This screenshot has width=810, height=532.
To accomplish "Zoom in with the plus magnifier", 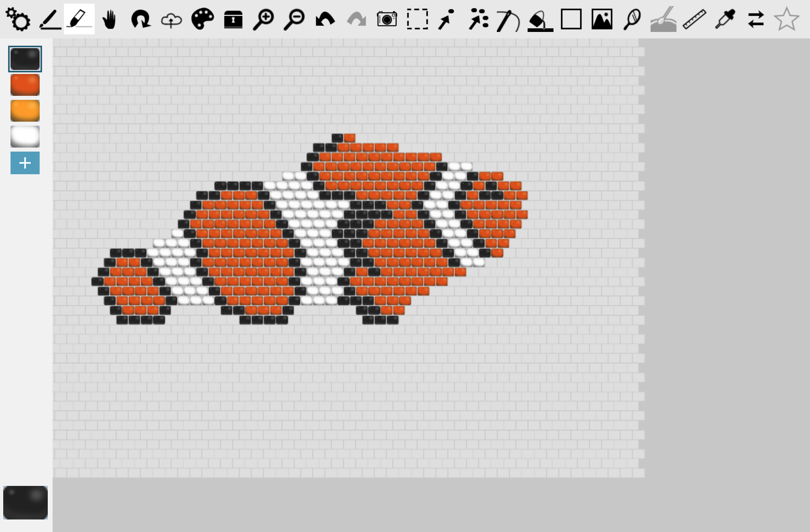I will tap(263, 19).
